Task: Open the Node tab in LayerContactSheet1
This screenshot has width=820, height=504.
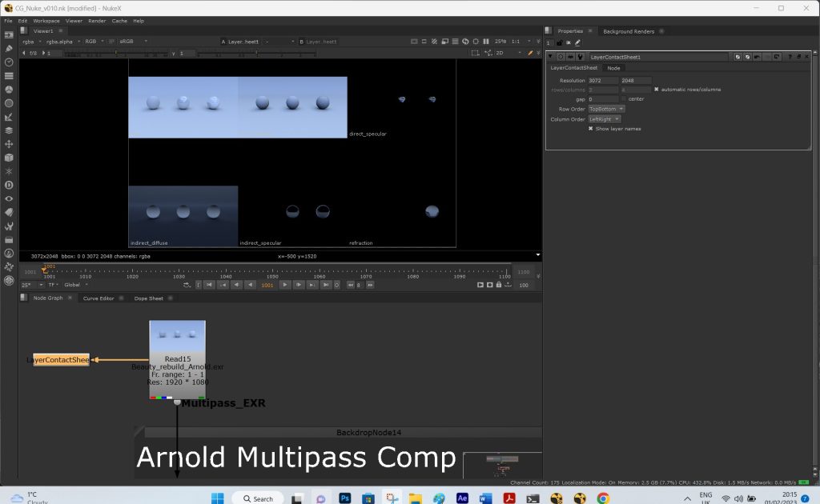Action: (x=613, y=68)
